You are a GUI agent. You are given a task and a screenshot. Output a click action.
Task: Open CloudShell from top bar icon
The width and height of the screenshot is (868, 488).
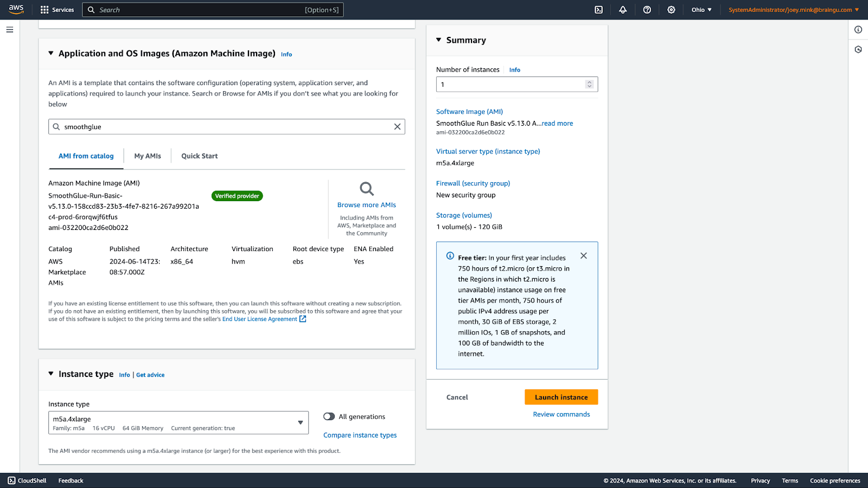(598, 10)
